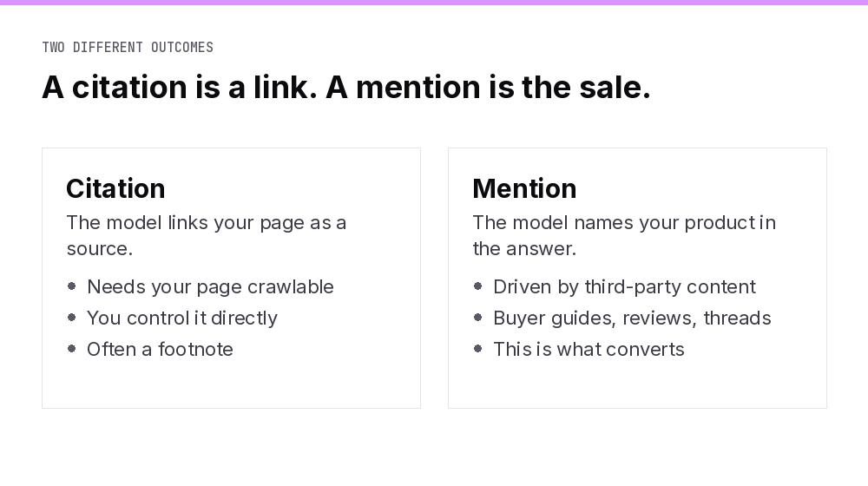Select the text 'You control it directly'
The image size is (868, 486).
click(182, 319)
